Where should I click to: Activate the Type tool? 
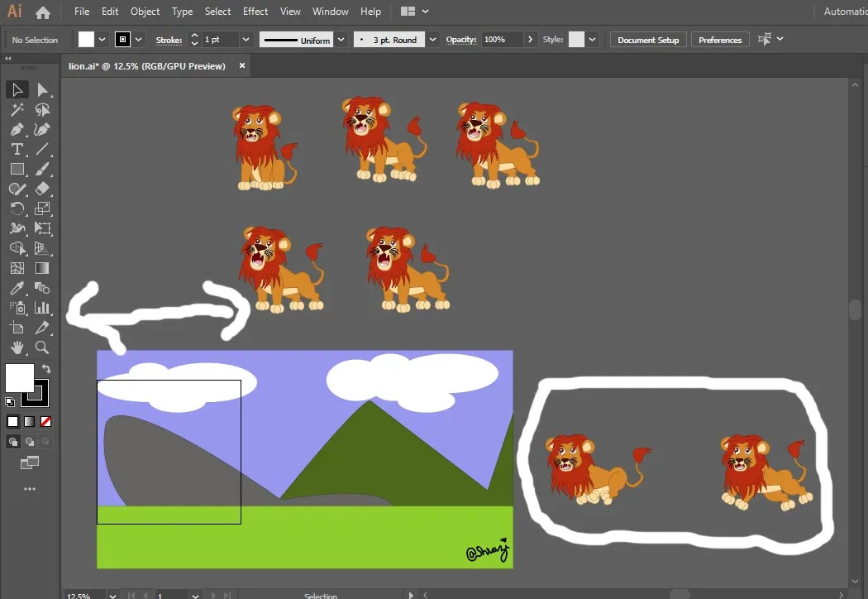[x=17, y=149]
